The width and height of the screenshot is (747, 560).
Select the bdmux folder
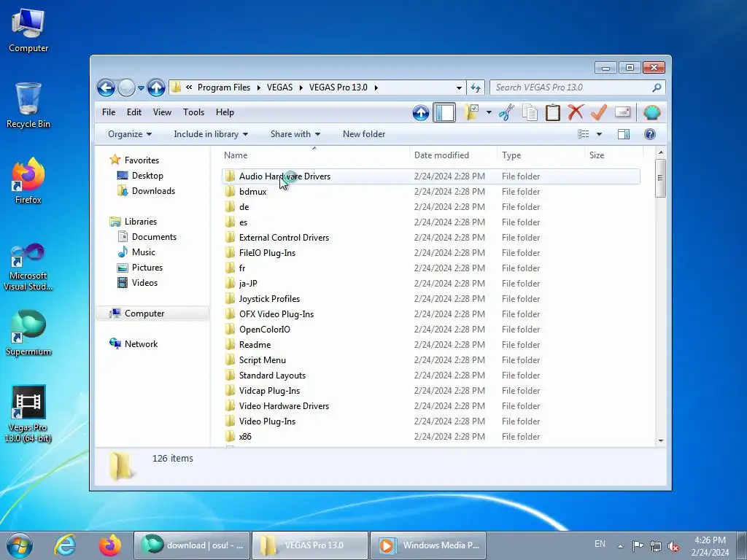[x=430, y=192]
